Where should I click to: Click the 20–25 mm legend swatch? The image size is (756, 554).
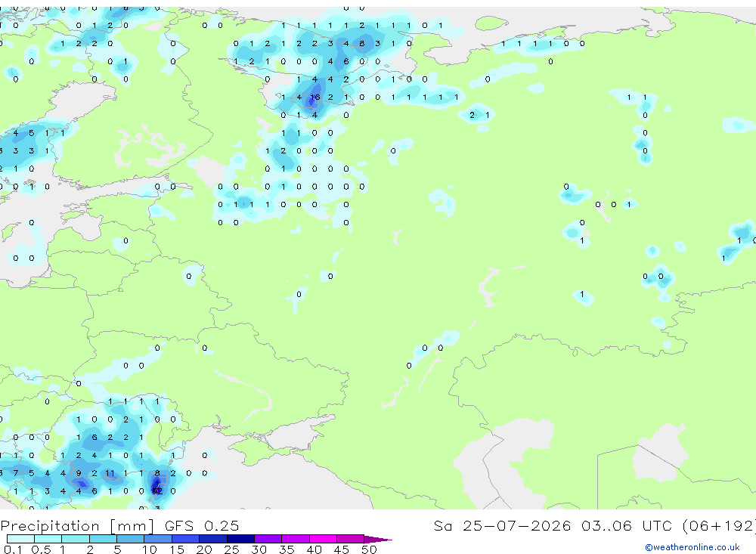(x=213, y=539)
